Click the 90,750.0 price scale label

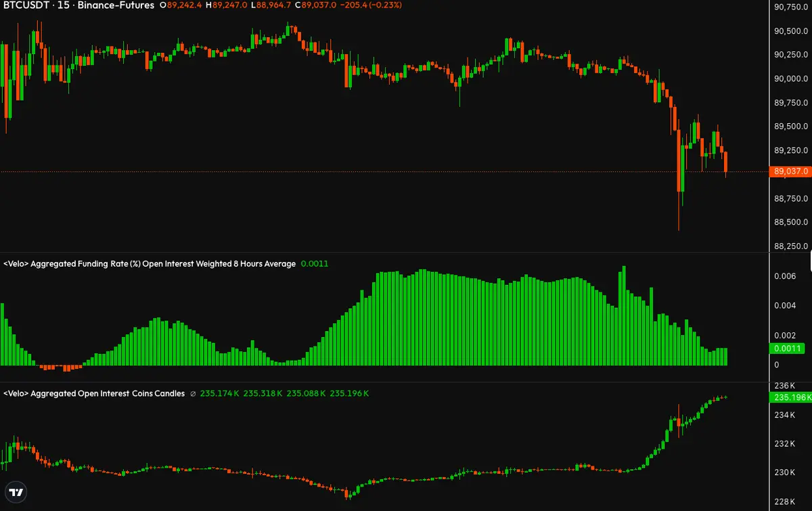[x=792, y=7]
